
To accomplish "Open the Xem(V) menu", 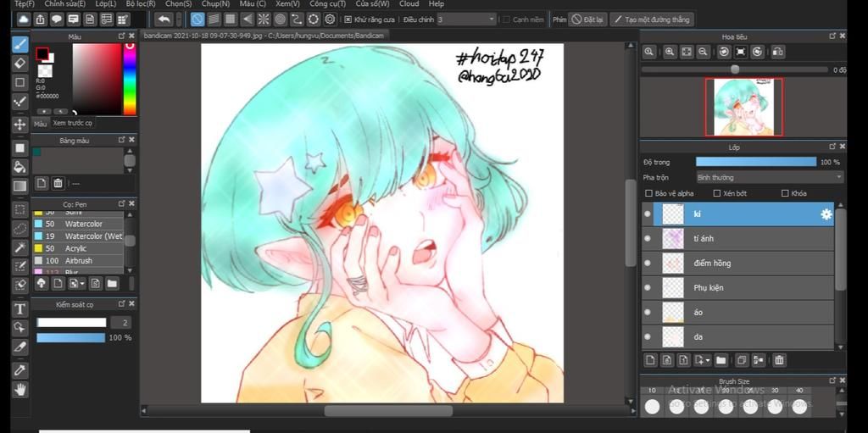I will point(287,3).
